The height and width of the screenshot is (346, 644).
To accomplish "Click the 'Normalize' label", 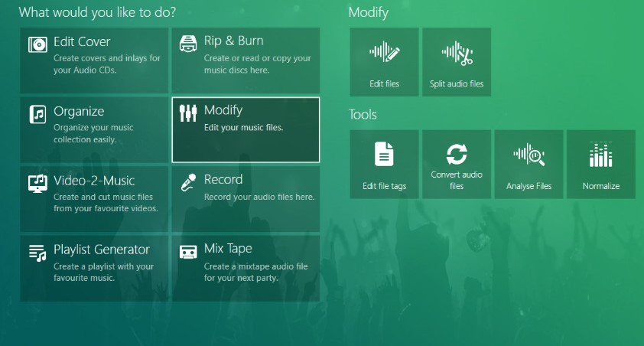I will pos(601,186).
